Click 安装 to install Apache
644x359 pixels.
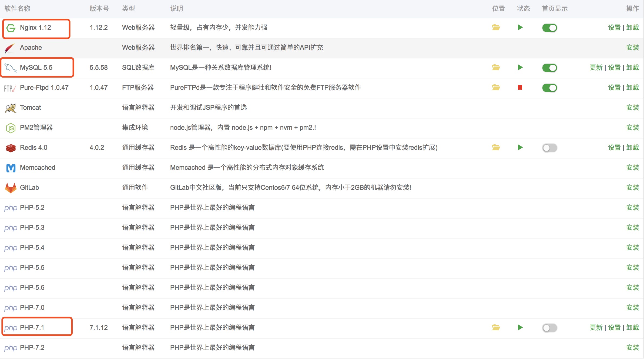coord(633,48)
